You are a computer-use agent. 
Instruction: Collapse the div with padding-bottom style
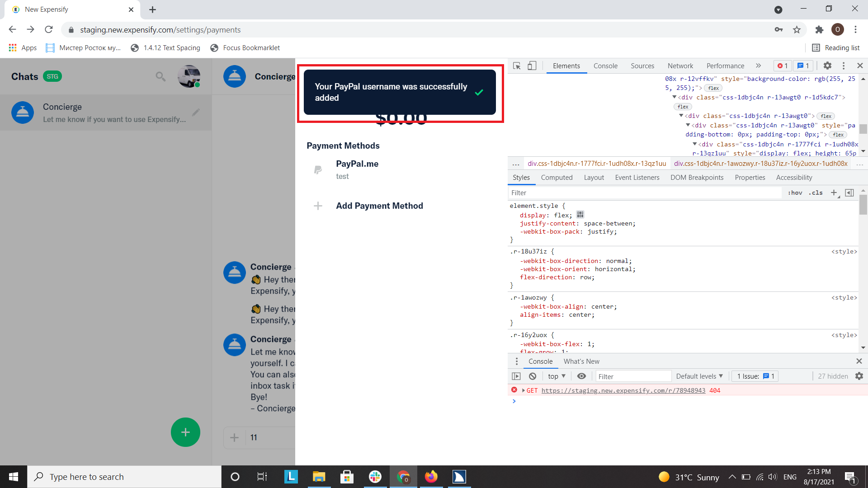point(688,125)
